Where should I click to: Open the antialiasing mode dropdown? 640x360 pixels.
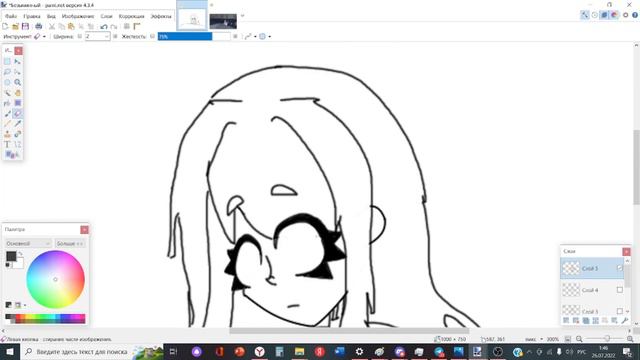(x=250, y=36)
